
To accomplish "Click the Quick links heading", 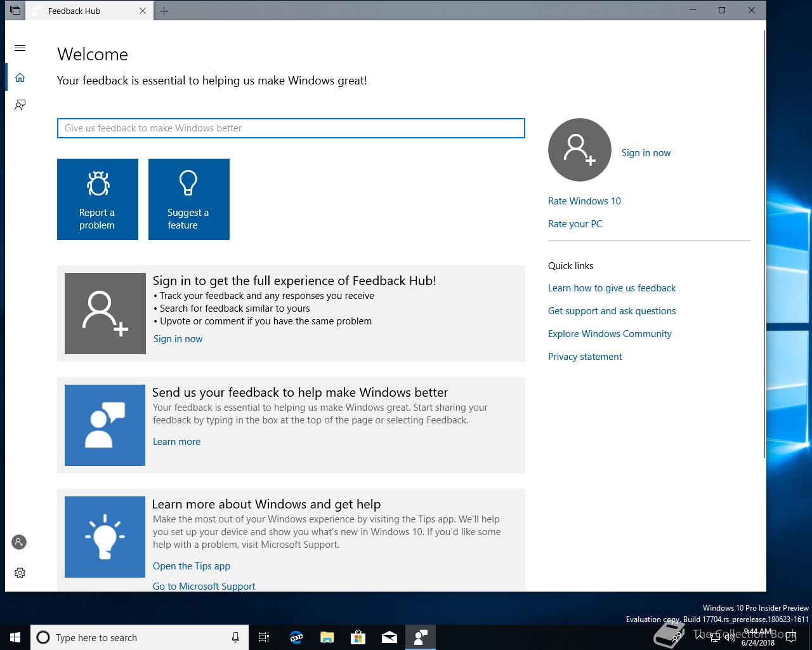I will tap(571, 266).
